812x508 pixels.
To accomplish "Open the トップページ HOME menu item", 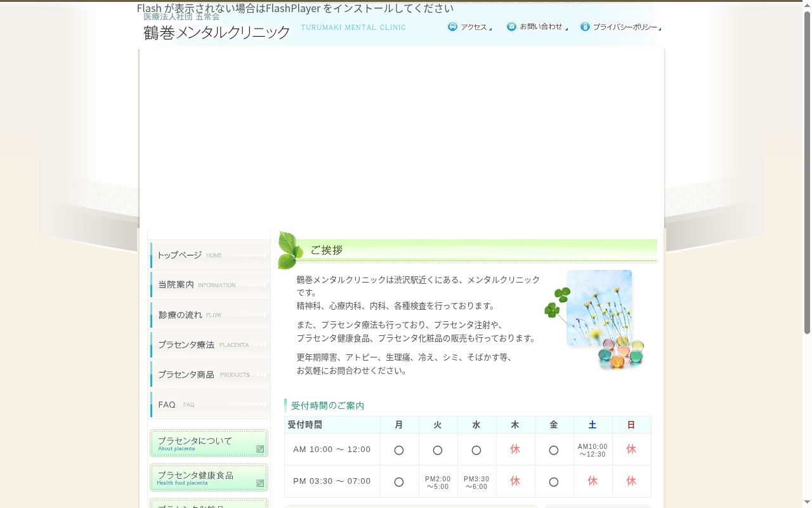I will [210, 255].
